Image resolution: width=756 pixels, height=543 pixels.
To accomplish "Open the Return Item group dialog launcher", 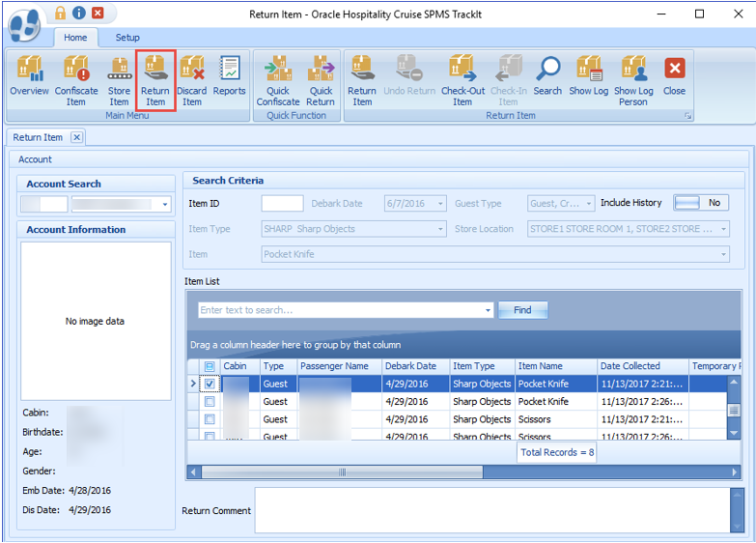I will click(688, 116).
